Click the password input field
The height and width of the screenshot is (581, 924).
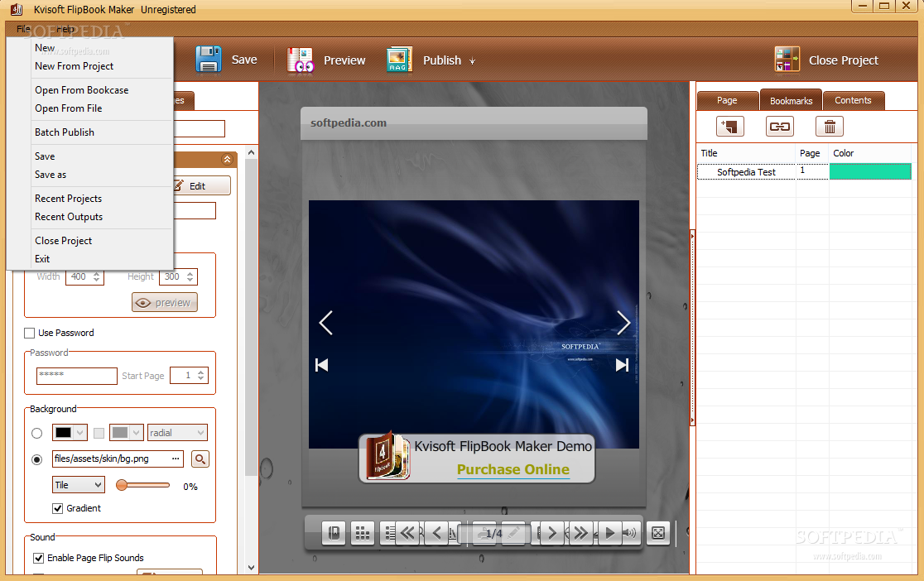(x=77, y=376)
